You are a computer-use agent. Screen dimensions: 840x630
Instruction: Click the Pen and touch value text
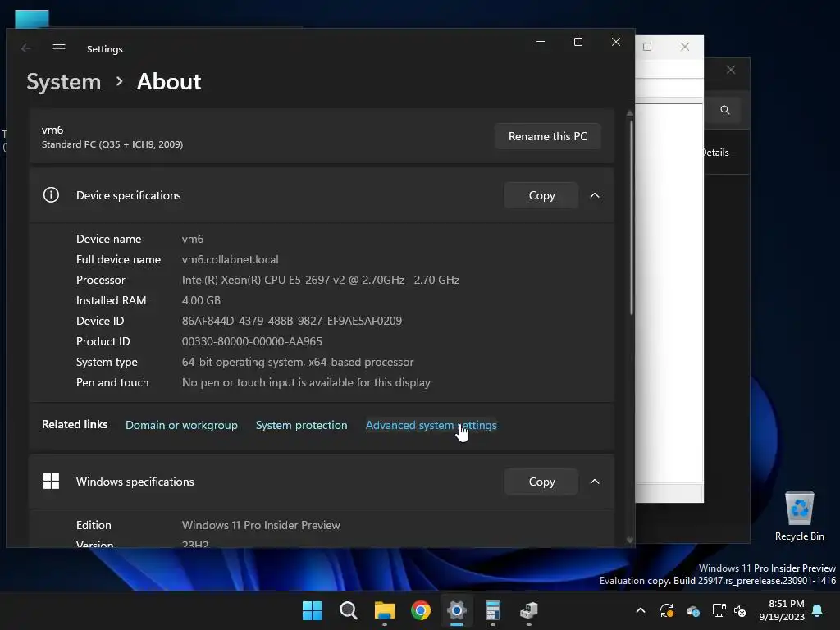[x=306, y=382]
